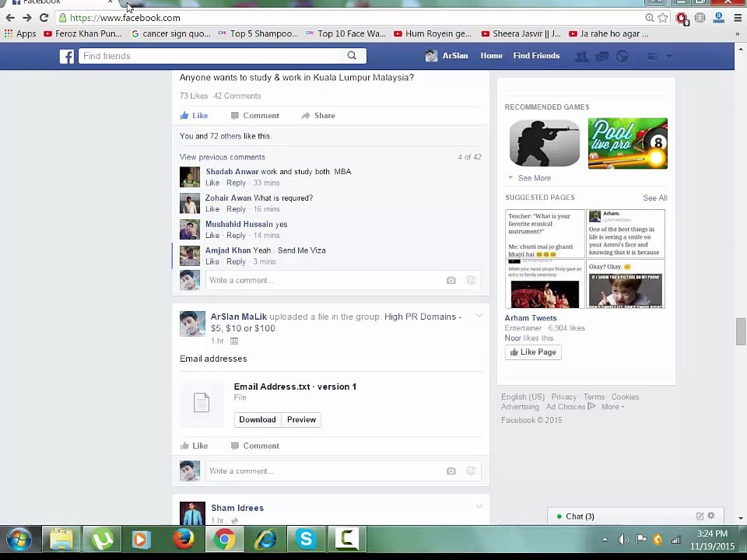Screen dimensions: 747x560
Task: Launch Firefox from the taskbar
Action: (184, 540)
